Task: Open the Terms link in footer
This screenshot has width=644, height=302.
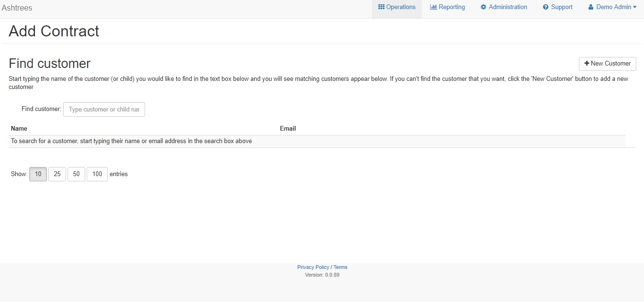Action: click(340, 267)
